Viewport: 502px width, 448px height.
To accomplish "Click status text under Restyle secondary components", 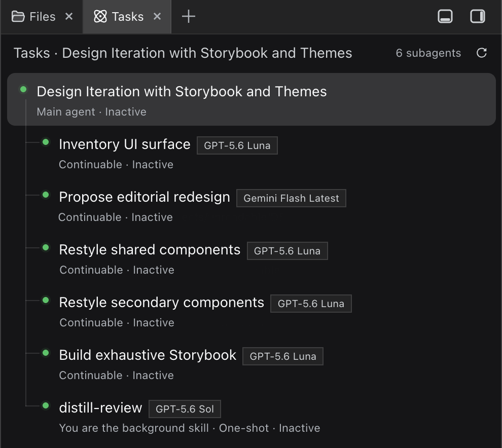I will point(117,322).
